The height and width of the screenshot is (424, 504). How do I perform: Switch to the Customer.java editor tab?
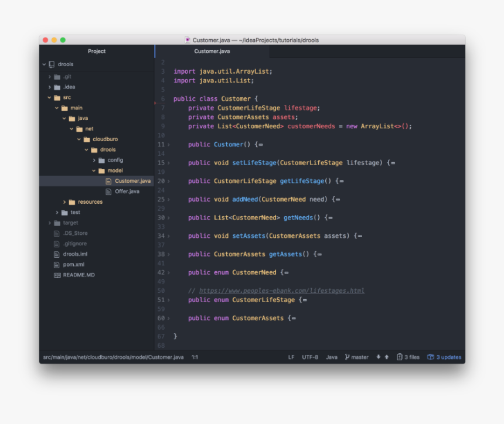click(x=212, y=52)
